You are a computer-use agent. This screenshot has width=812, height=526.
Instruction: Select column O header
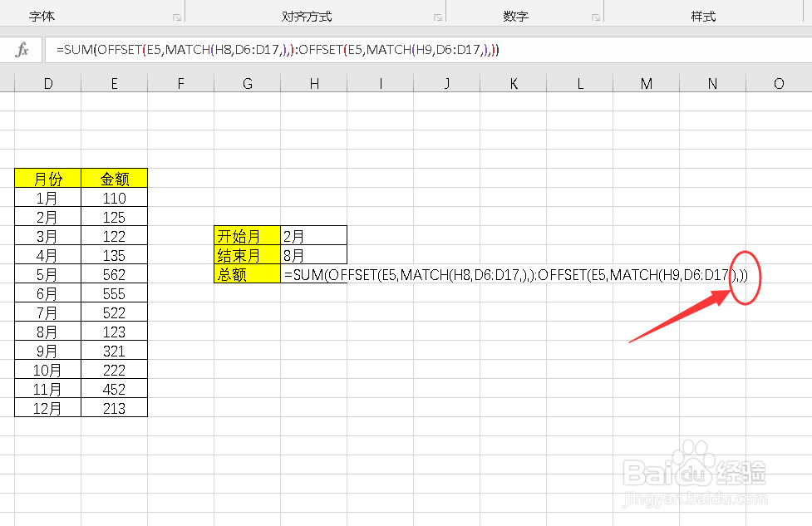[x=779, y=83]
